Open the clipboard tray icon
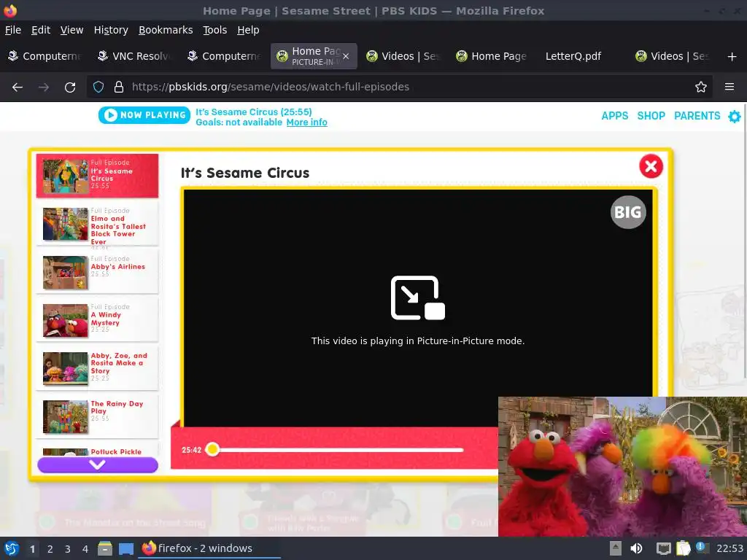 683,548
